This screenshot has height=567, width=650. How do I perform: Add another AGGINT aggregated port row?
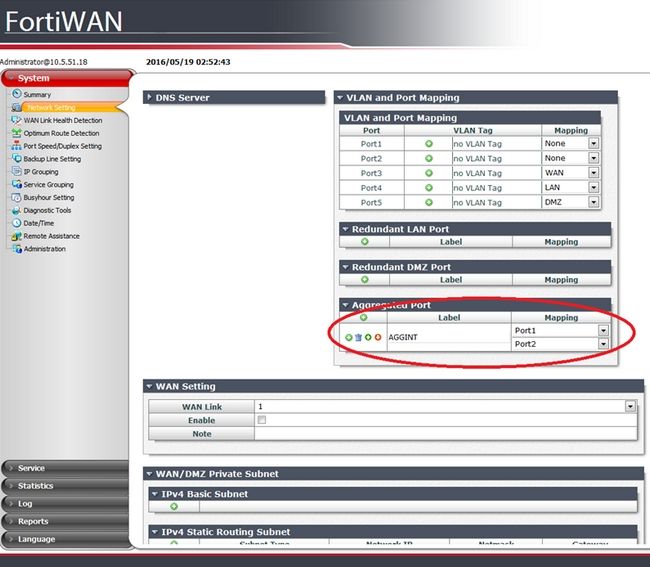click(349, 337)
